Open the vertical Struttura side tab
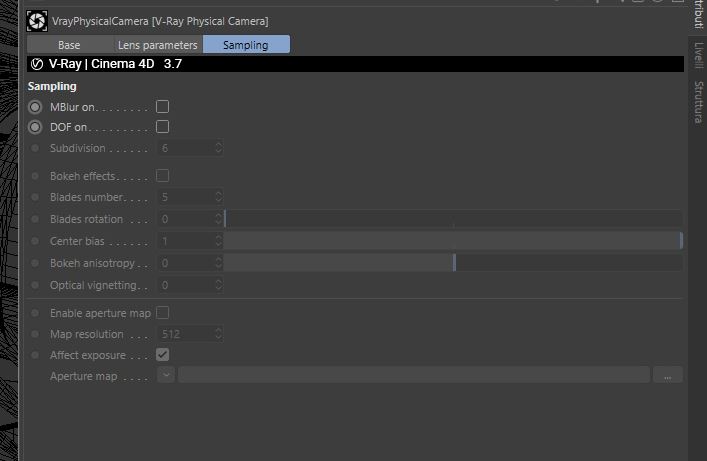The image size is (707, 461). [698, 102]
